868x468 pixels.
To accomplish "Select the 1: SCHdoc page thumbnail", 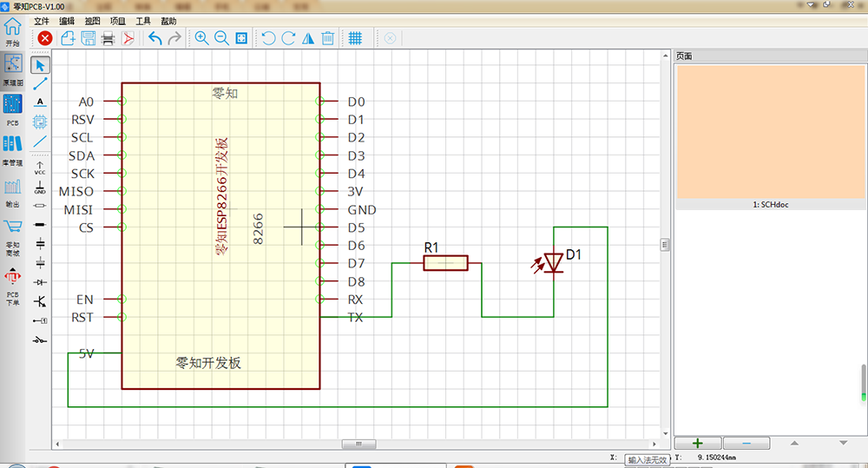I will point(771,137).
